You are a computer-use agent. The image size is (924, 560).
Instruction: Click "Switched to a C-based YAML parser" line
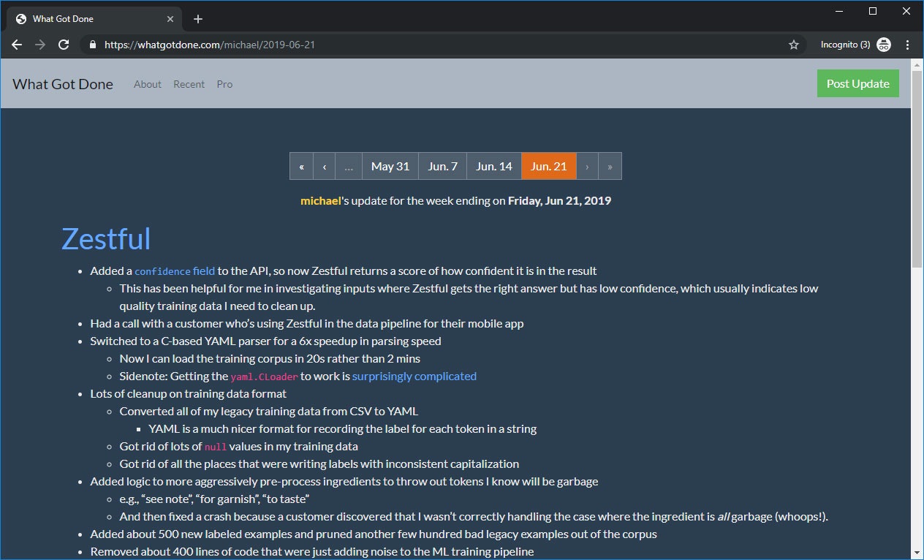[266, 341]
